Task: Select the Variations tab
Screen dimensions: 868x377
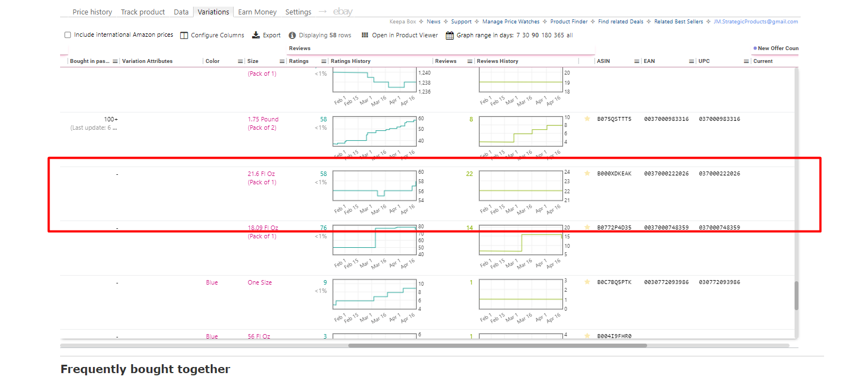Action: coord(213,12)
